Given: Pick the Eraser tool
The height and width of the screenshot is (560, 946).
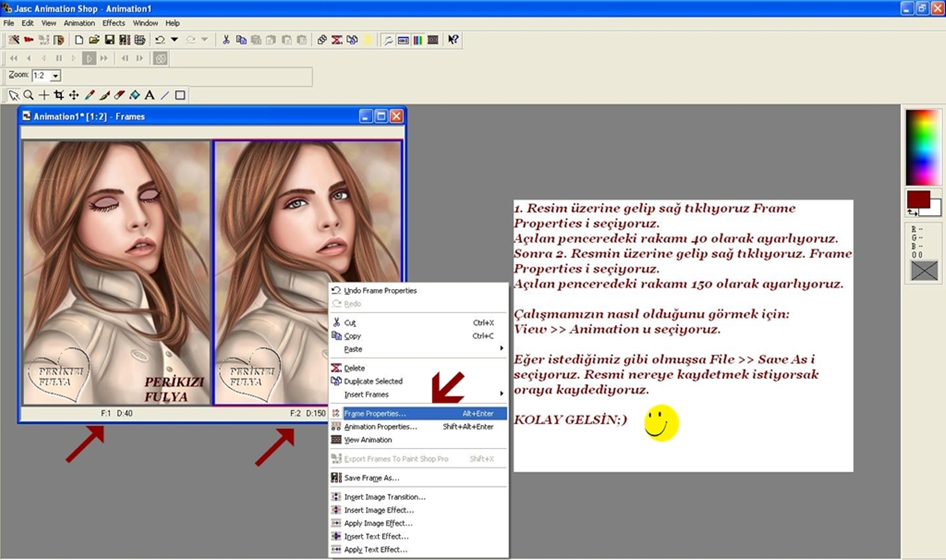Looking at the screenshot, I should tap(119, 95).
